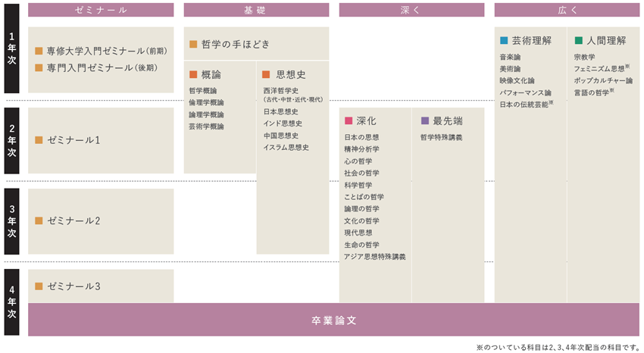
Task: Click the purple square beside 最先端
Action: [x=424, y=120]
